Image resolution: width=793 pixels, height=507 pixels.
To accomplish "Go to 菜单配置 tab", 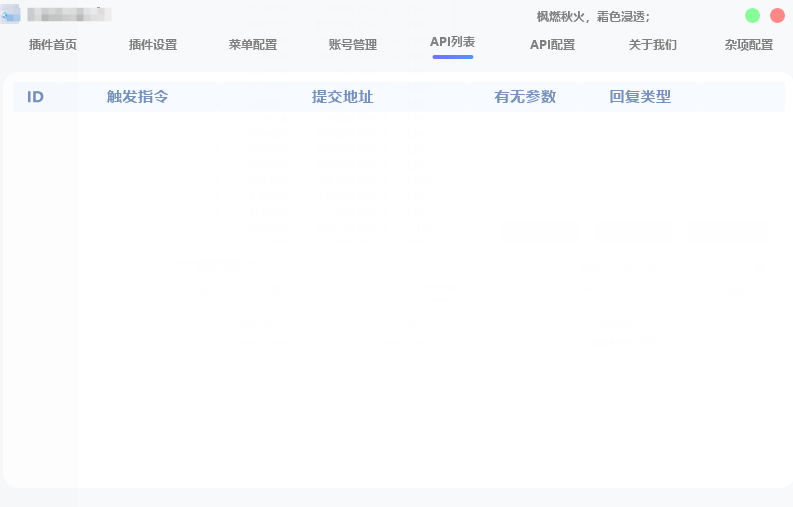I will [253, 45].
